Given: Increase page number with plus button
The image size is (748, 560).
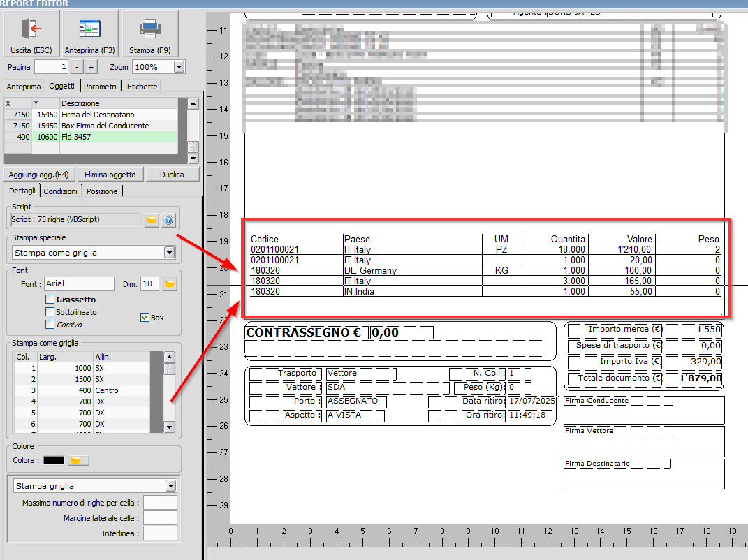Looking at the screenshot, I should point(91,67).
